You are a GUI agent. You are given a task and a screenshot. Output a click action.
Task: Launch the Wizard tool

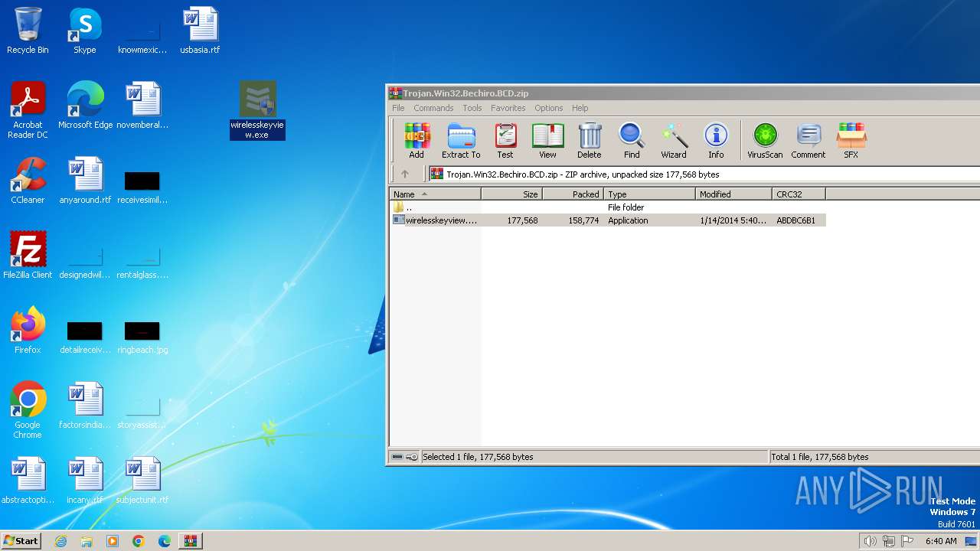tap(674, 141)
